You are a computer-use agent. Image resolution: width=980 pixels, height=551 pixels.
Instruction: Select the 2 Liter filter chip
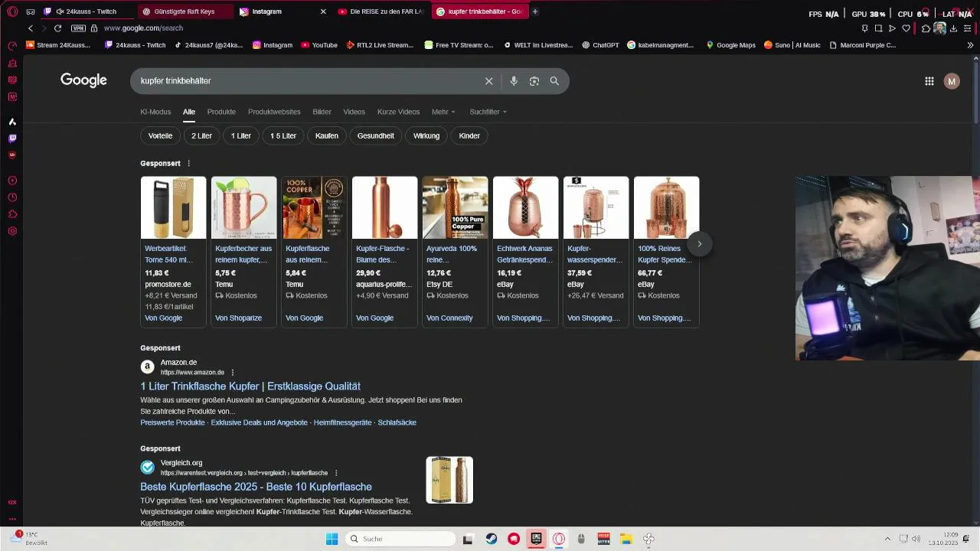201,135
